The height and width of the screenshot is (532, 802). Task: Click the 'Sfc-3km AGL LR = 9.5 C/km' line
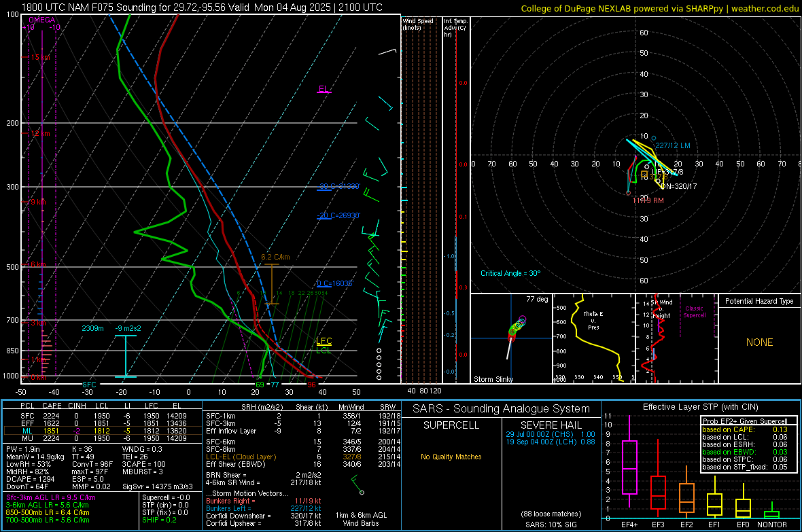pos(51,497)
